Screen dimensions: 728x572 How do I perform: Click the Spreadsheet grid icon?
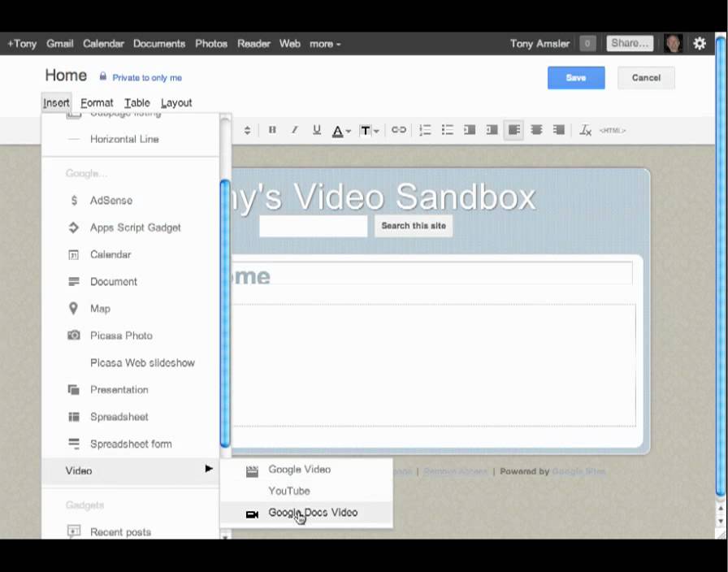pyautogui.click(x=73, y=417)
